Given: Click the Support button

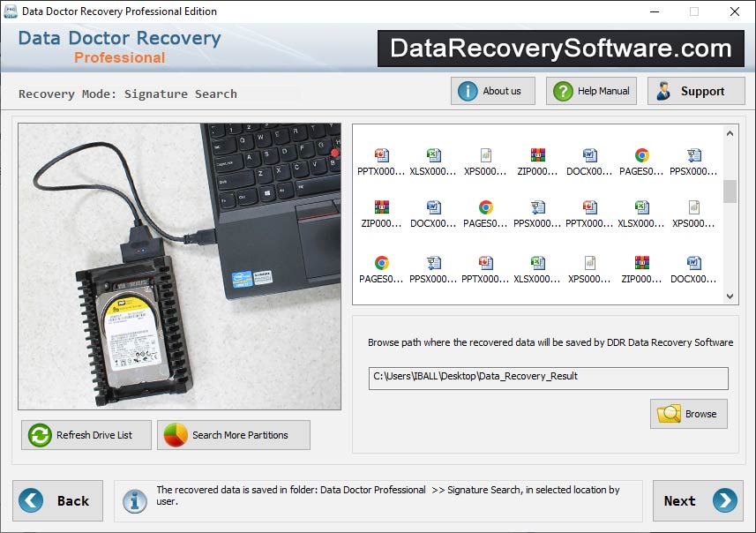Looking at the screenshot, I should 696,91.
